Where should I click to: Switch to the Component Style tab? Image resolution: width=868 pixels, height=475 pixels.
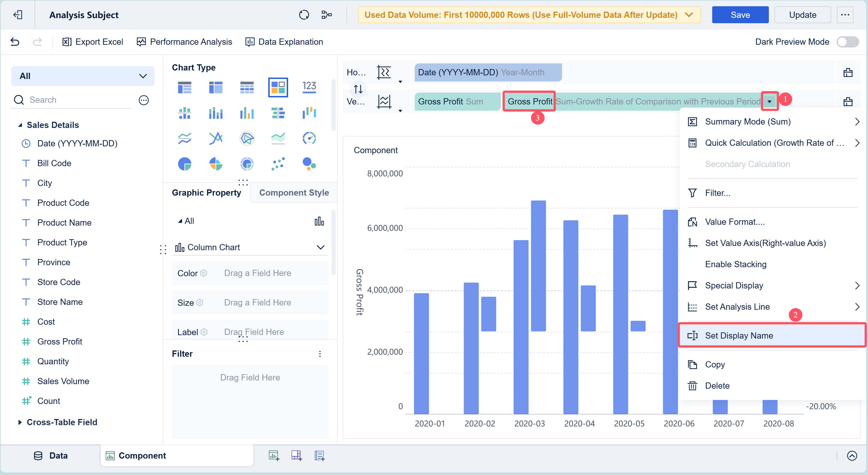(x=294, y=192)
